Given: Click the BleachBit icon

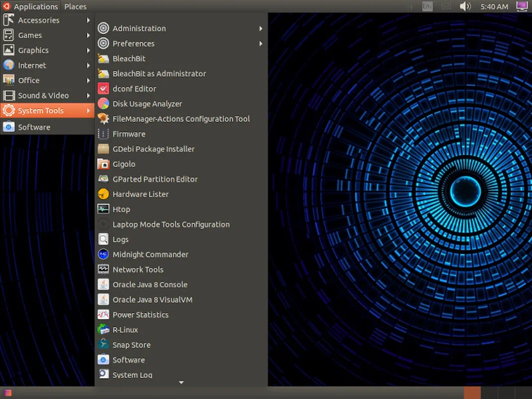Looking at the screenshot, I should (103, 59).
